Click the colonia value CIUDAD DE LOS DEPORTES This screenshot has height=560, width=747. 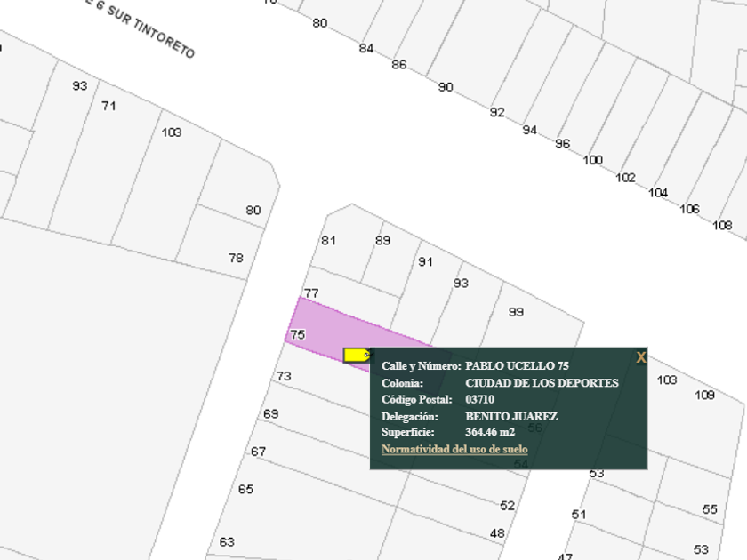point(542,383)
